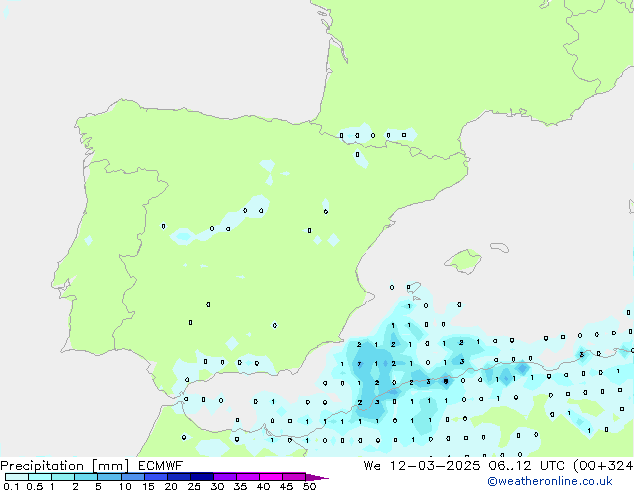Image resolution: width=634 pixels, height=490 pixels.
Task: Click the 5–10 mm legend swatch
Action: (x=109, y=477)
